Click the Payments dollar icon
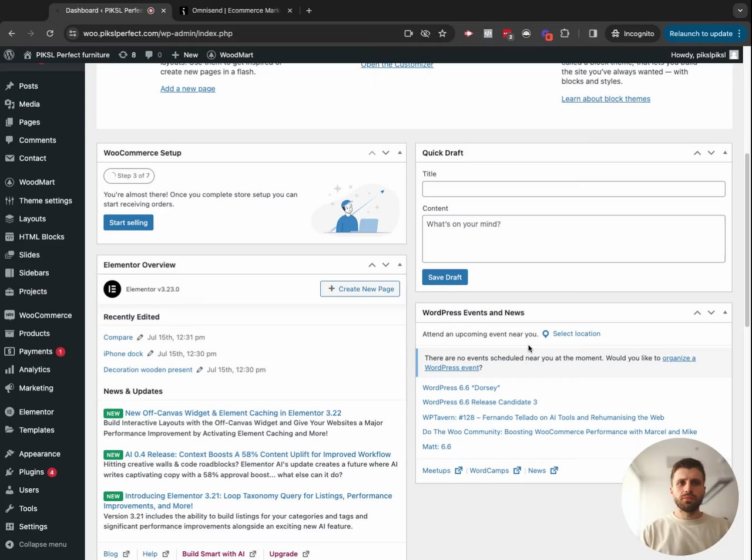 [x=9, y=352]
